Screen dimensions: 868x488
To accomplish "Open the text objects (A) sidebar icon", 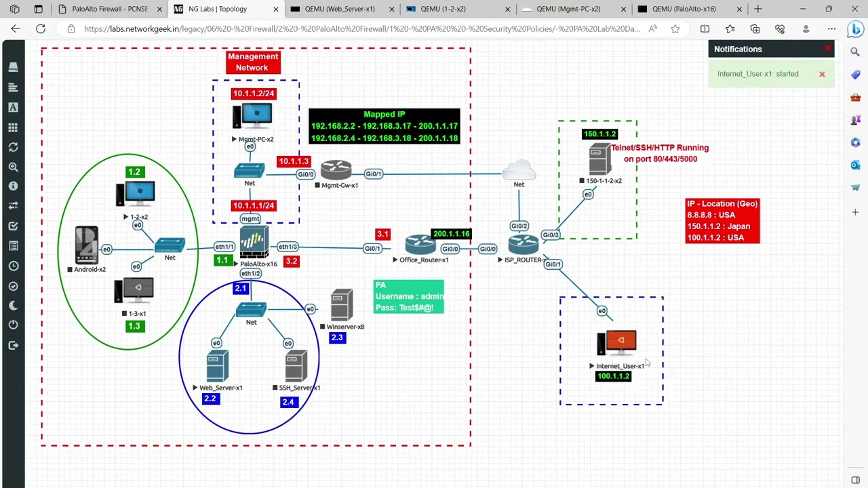I will (13, 107).
